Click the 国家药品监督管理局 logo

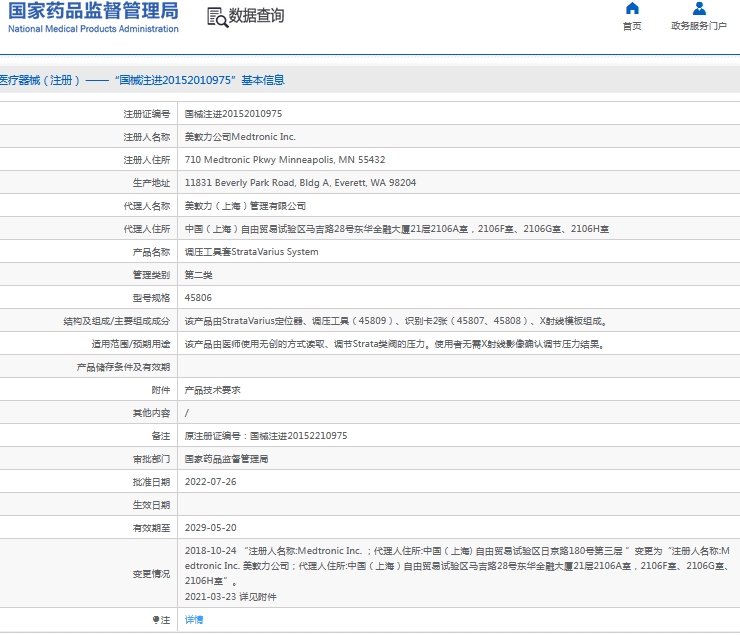click(x=93, y=11)
